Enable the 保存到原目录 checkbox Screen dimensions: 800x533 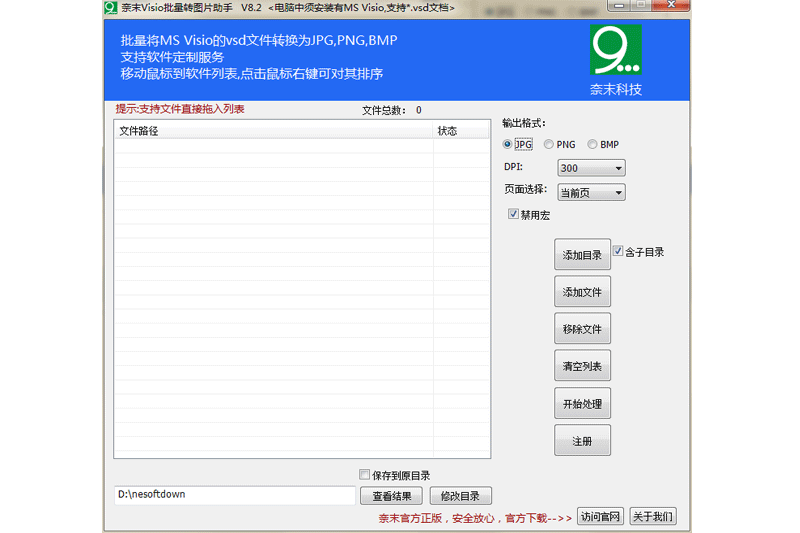pyautogui.click(x=365, y=475)
